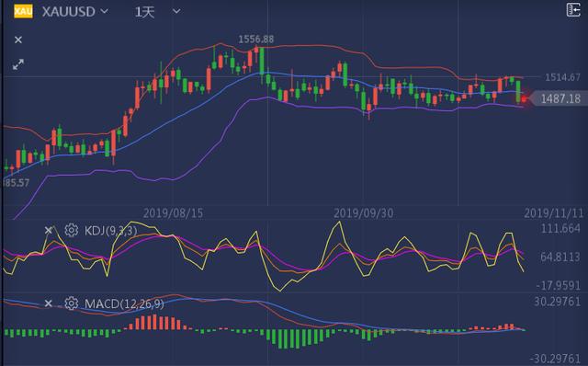Click the low price label ending 85.57
The width and height of the screenshot is (588, 366).
(x=16, y=183)
